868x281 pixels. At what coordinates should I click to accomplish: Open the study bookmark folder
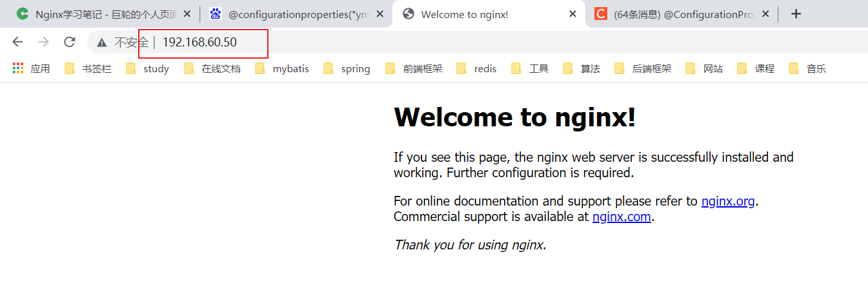click(x=148, y=68)
